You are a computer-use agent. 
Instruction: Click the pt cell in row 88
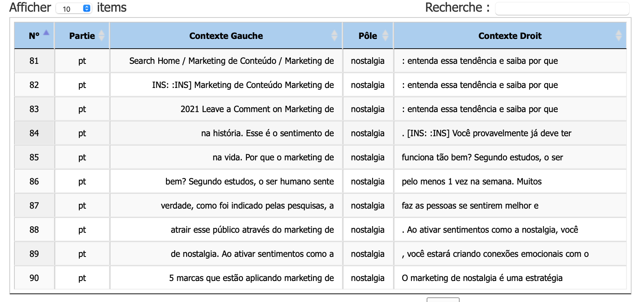(82, 230)
